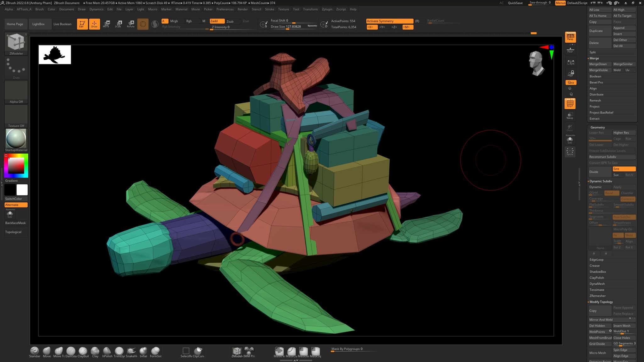Image resolution: width=644 pixels, height=362 pixels.
Task: Select the SnakeHook brush
Action: click(131, 352)
